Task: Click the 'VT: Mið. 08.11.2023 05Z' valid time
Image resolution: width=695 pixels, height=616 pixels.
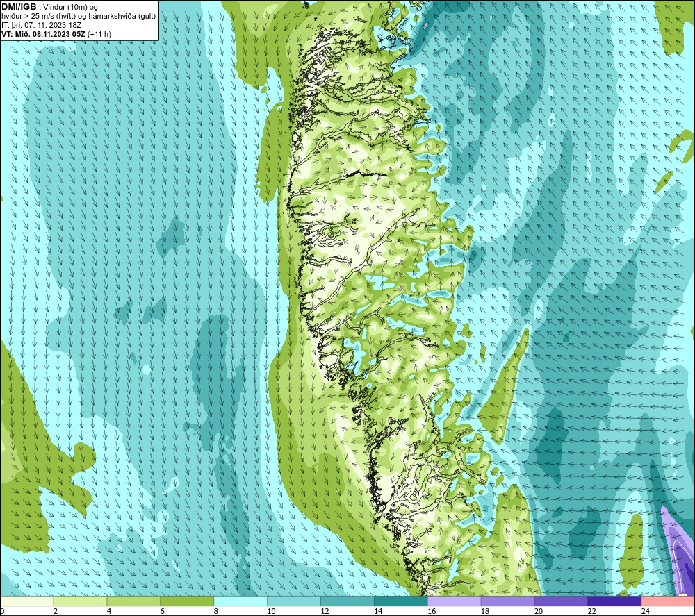Action: [x=43, y=34]
